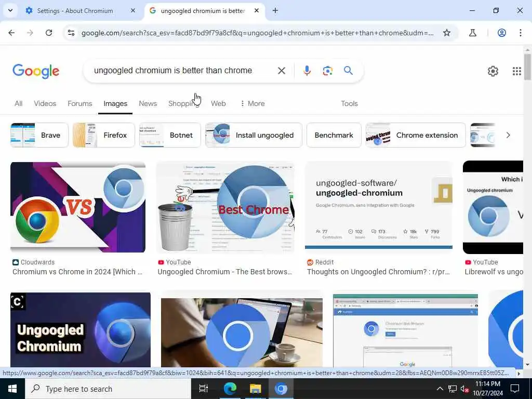Image resolution: width=532 pixels, height=399 pixels.
Task: Filter images by Brave chip
Action: [x=39, y=135]
